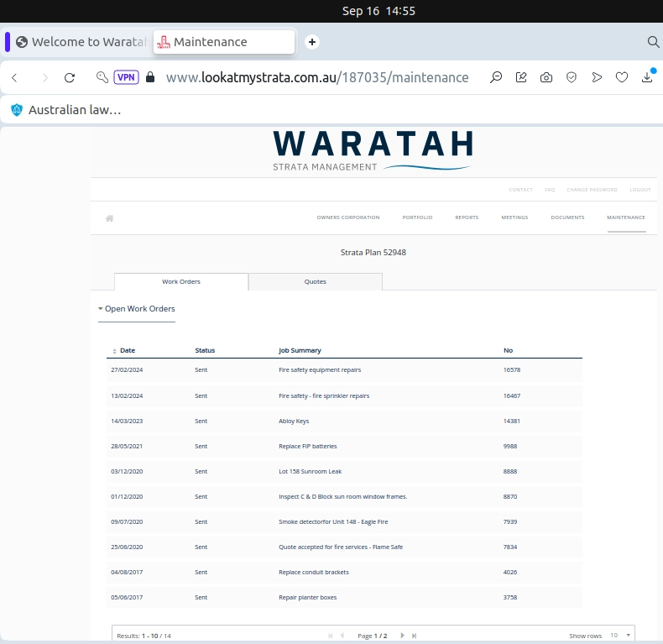
Task: Switch to Welcome to Waratah tab
Action: pyautogui.click(x=82, y=42)
